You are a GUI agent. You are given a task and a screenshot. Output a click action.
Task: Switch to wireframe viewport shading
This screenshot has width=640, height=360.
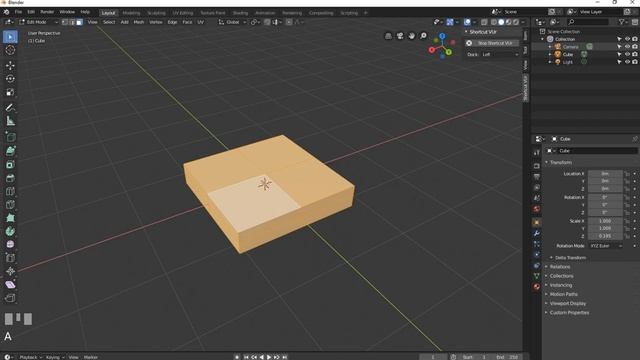tap(493, 22)
